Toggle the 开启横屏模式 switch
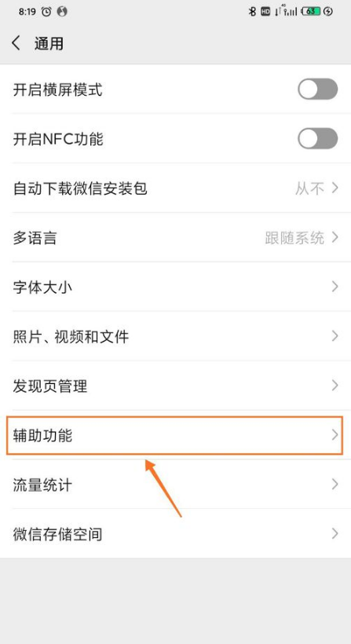 (x=318, y=89)
